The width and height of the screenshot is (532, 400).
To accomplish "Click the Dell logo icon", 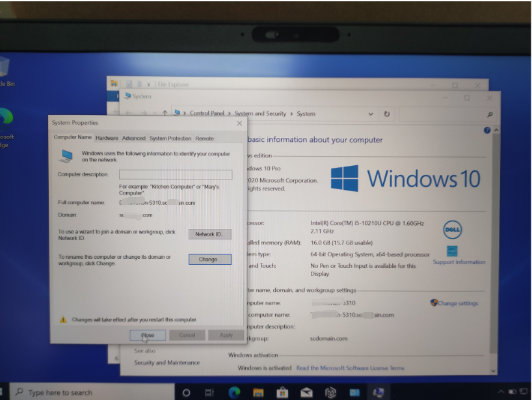I will click(452, 230).
